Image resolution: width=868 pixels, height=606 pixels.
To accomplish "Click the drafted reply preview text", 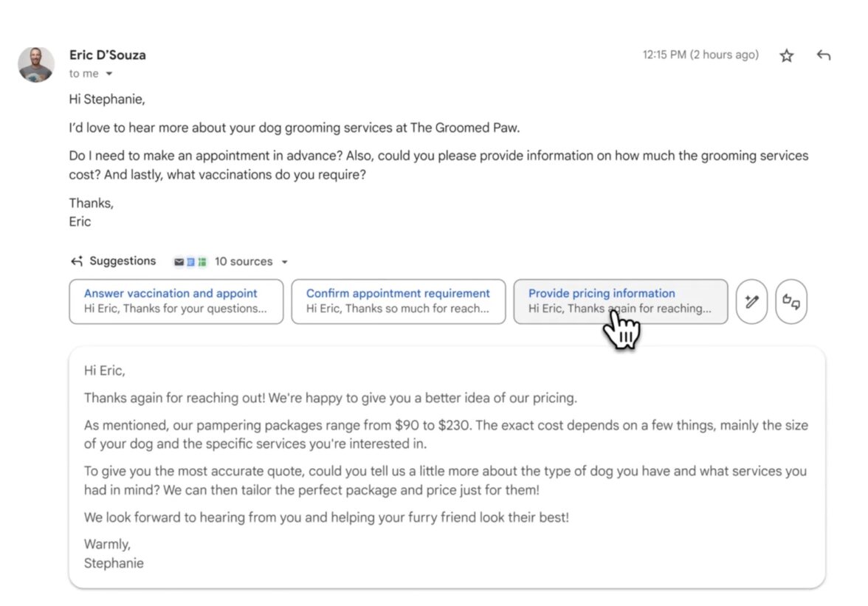I will (x=446, y=435).
